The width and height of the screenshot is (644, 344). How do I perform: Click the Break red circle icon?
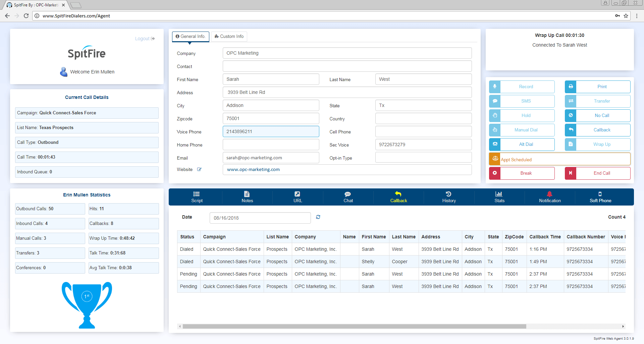pos(495,173)
